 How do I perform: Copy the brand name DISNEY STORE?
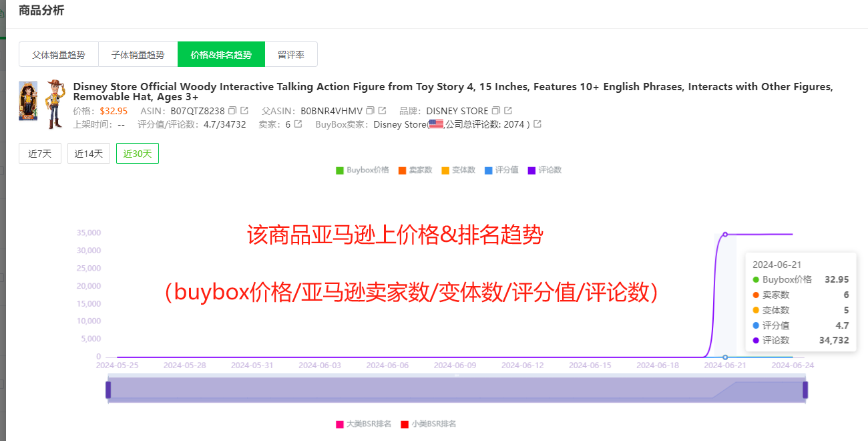[x=495, y=110]
